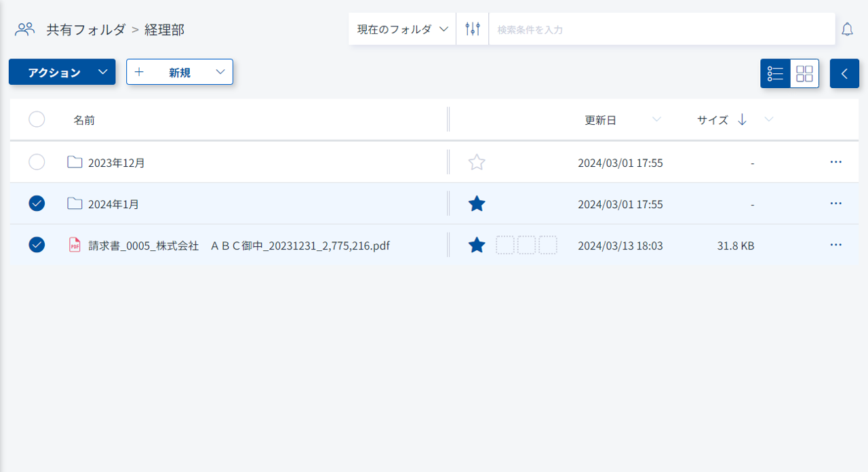Image resolution: width=868 pixels, height=472 pixels.
Task: Toggle the select-all checkbox in header
Action: coord(37,119)
